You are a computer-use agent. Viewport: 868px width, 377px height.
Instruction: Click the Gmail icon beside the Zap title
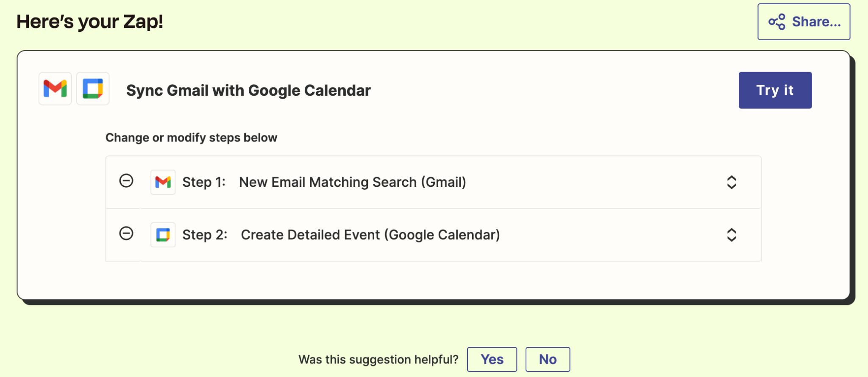click(x=55, y=89)
